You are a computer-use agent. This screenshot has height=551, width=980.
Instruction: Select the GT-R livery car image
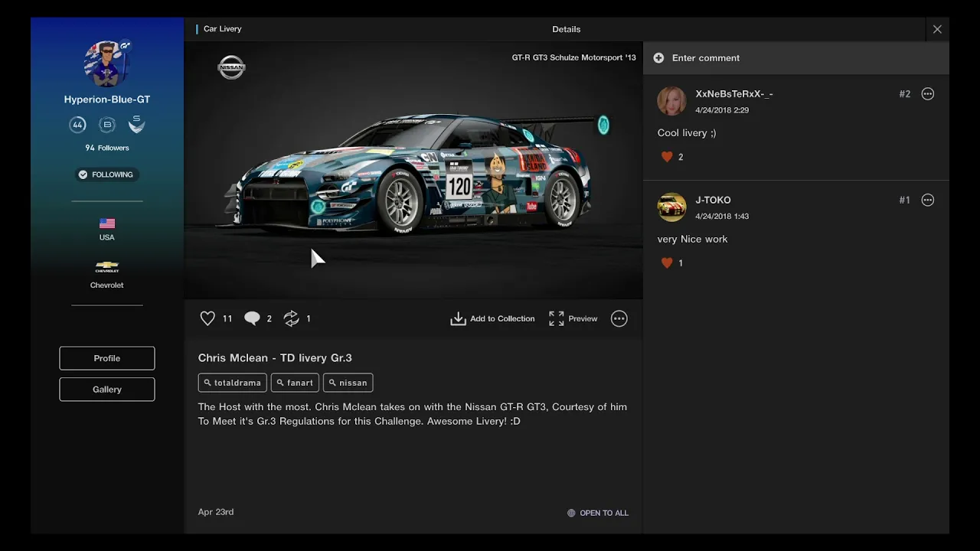pyautogui.click(x=413, y=172)
